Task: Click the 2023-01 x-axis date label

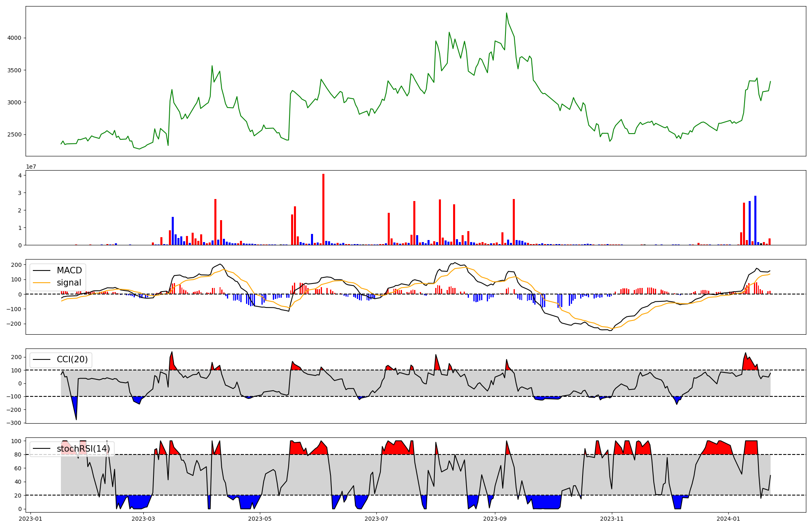Action: [x=30, y=519]
